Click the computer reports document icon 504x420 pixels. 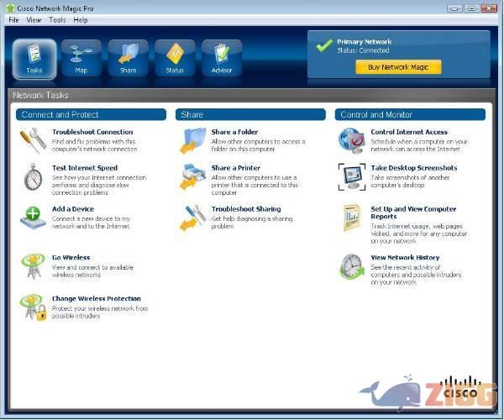352,218
